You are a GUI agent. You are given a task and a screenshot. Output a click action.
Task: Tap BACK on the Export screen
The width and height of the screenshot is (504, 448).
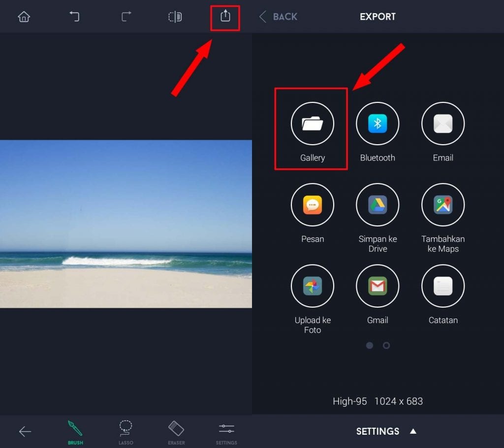[279, 16]
